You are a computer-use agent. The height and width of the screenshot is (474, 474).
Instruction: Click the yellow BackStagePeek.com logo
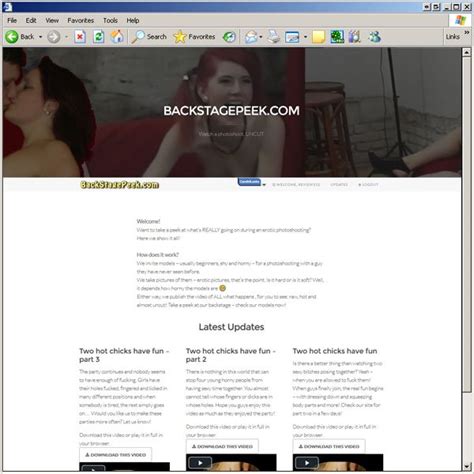120,185
